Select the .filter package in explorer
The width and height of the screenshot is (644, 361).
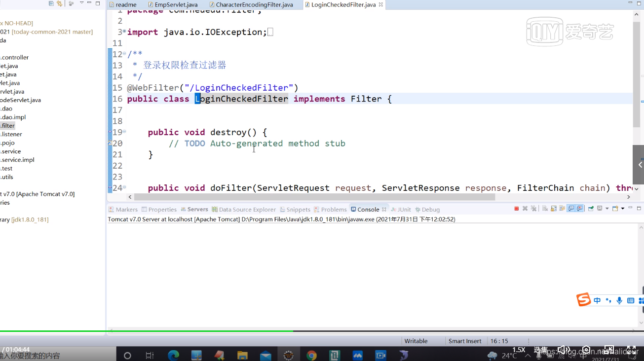pyautogui.click(x=7, y=126)
